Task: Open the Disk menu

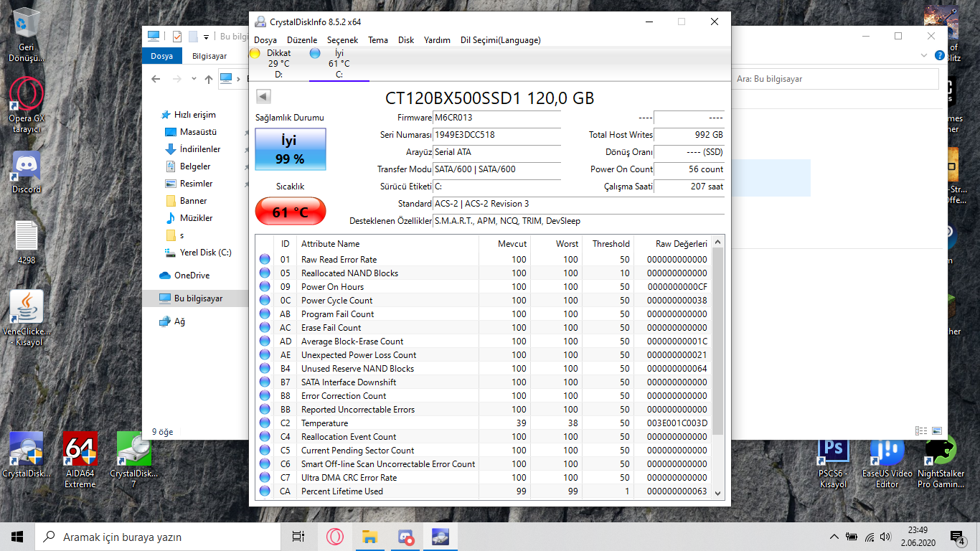Action: coord(406,40)
